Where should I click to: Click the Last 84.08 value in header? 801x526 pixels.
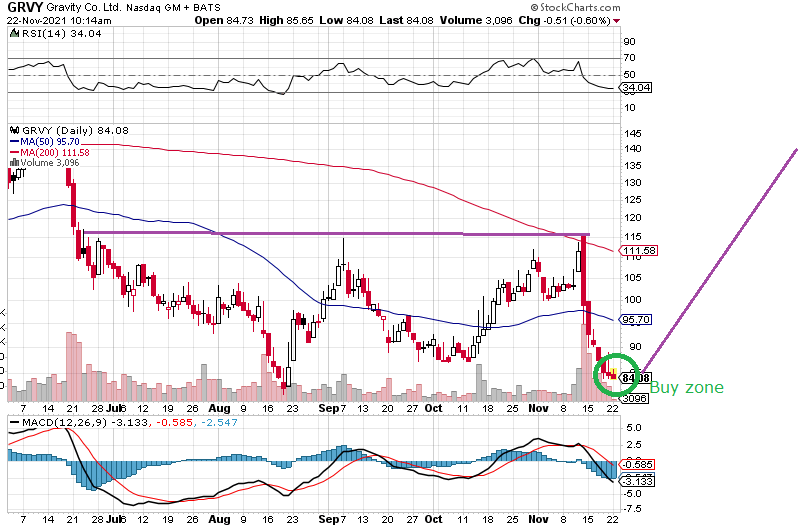tap(407, 20)
